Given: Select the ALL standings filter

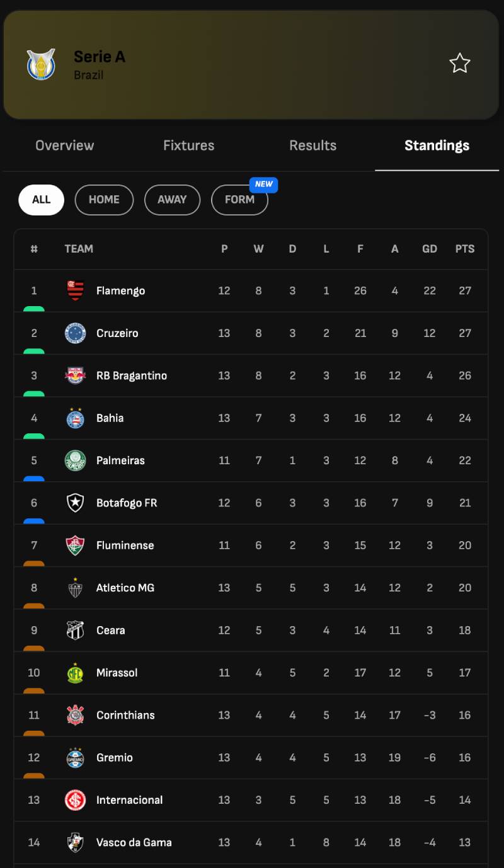Looking at the screenshot, I should point(41,200).
